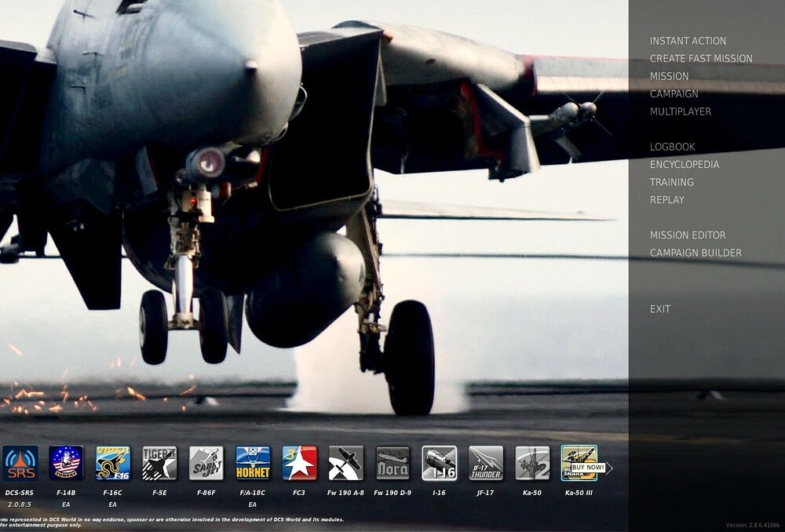Click the F/A-18C label text
785x532 pixels.
(252, 493)
